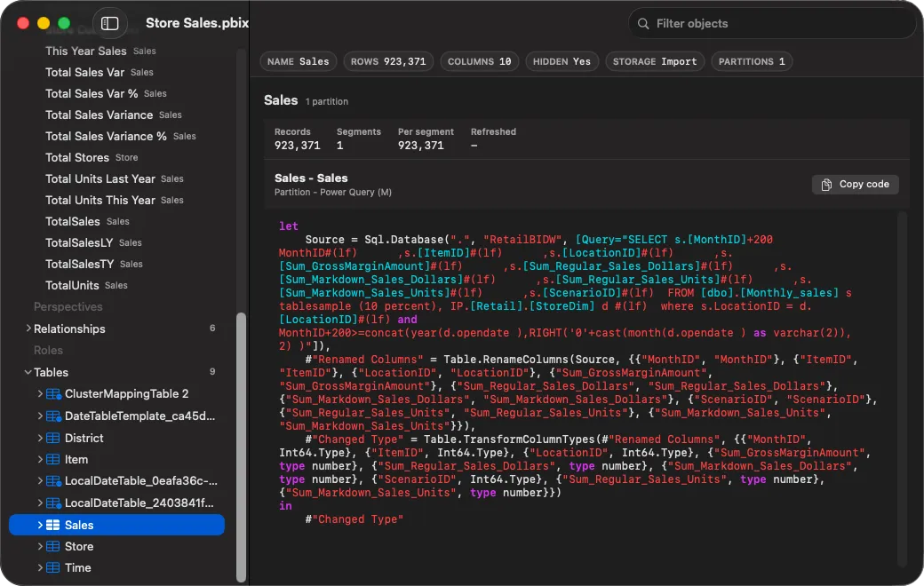Click the Item table icon
The width and height of the screenshot is (924, 586).
[53, 459]
